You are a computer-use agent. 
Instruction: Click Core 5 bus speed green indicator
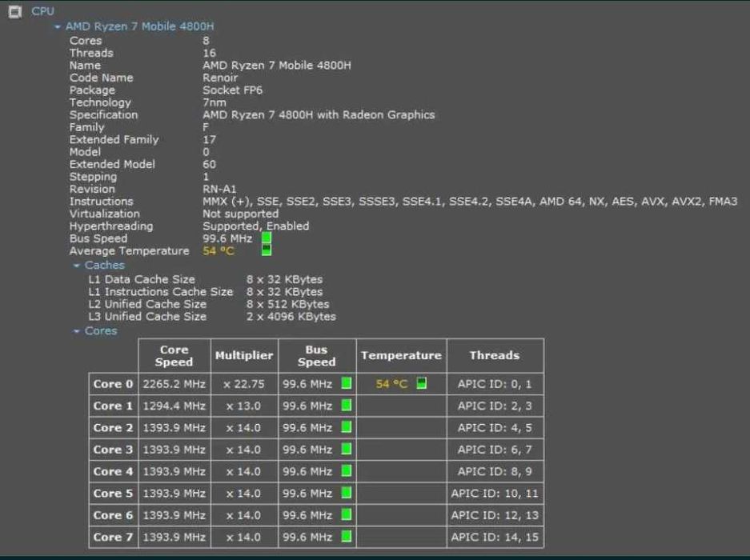click(x=346, y=494)
